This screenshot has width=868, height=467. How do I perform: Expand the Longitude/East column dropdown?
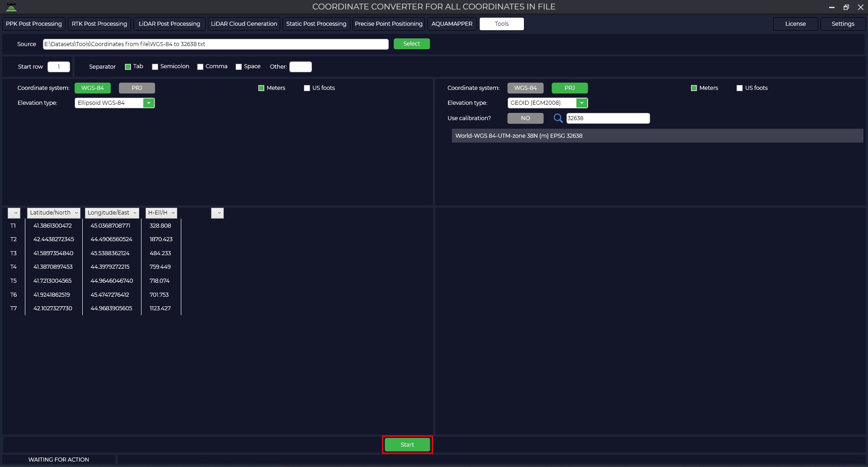point(112,213)
